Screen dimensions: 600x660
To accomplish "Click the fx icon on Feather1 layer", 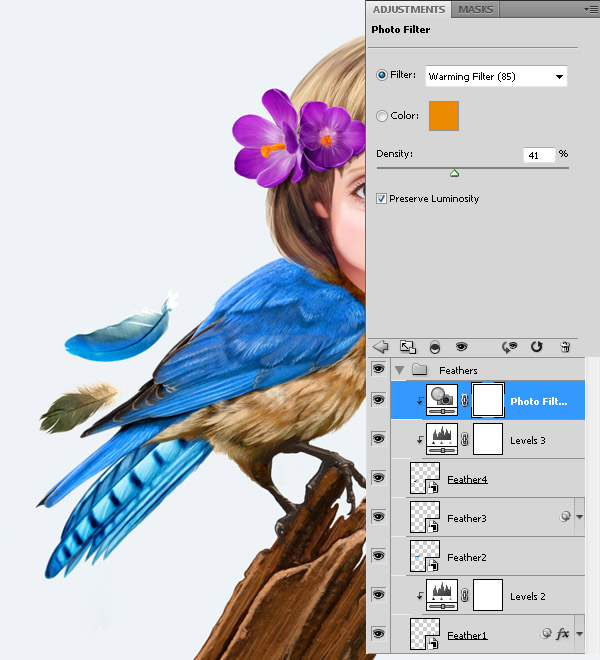I will pos(563,634).
